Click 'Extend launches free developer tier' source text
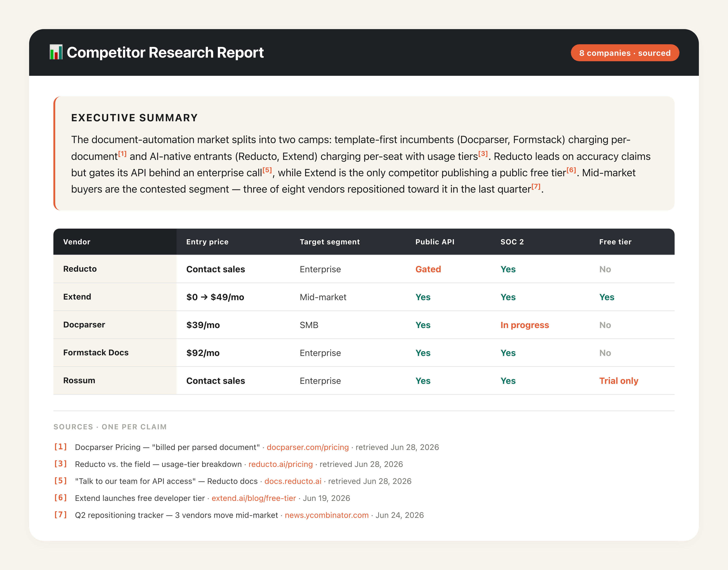 pyautogui.click(x=140, y=498)
